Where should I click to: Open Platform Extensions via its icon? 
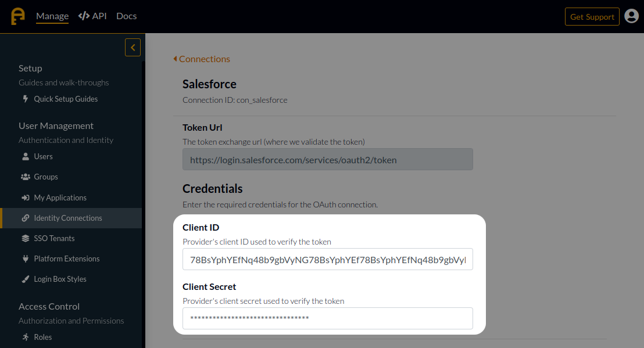pyautogui.click(x=26, y=259)
